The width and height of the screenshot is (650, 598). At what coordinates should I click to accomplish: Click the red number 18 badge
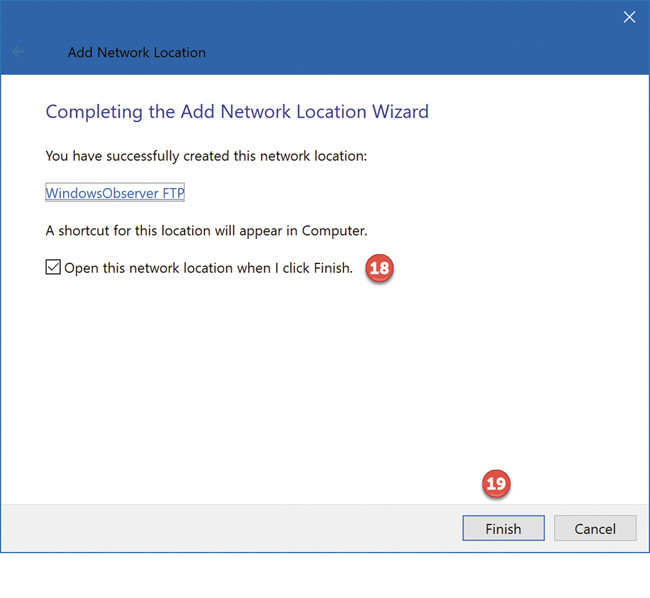coord(379,269)
